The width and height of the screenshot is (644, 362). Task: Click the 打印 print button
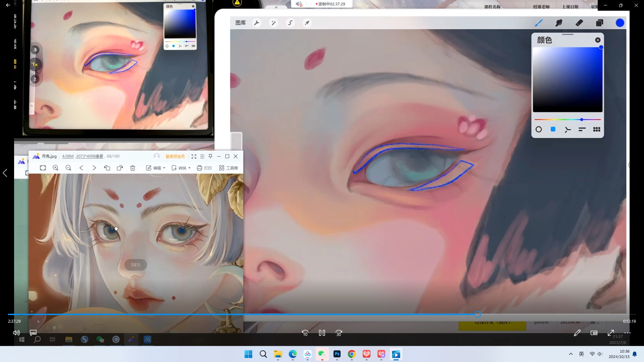[204, 168]
